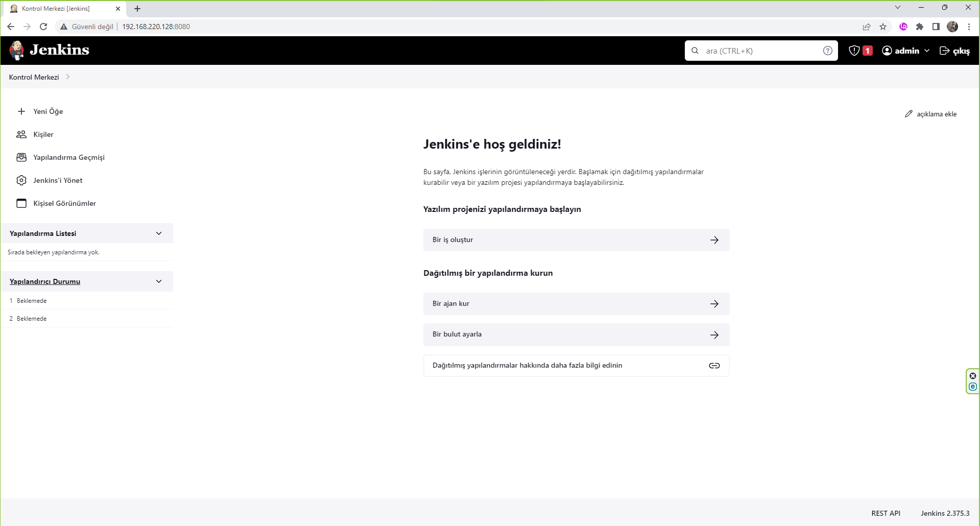Open the admin user profile
The height and width of the screenshot is (526, 980).
[x=907, y=51]
